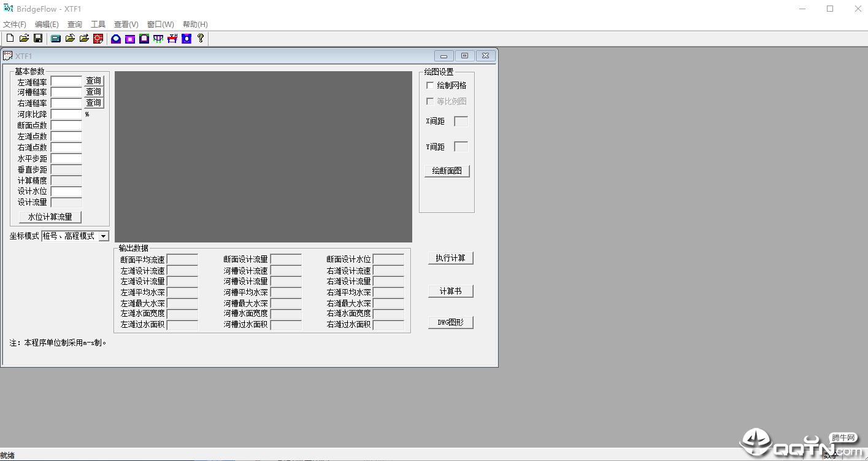Choose the magenta square box section icon
Viewport: 868px width, 461px height.
click(130, 39)
